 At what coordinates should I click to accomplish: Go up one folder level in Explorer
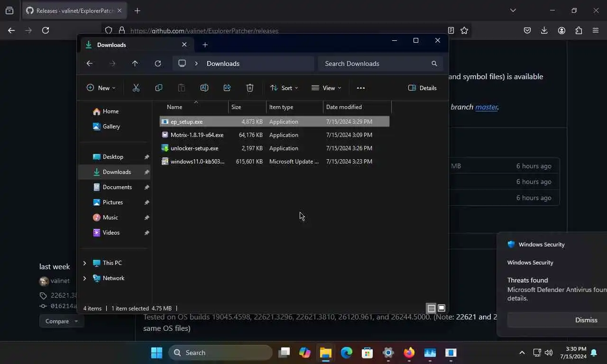click(135, 64)
